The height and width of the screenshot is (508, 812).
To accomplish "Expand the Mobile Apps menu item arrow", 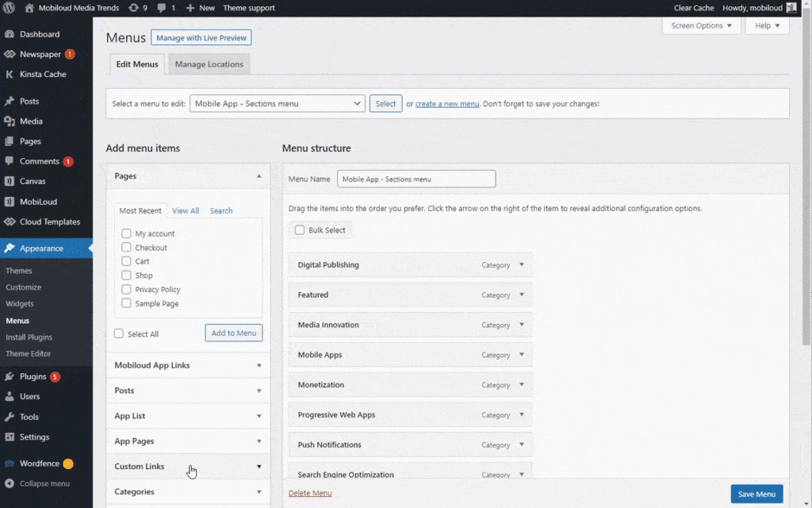I will point(522,355).
